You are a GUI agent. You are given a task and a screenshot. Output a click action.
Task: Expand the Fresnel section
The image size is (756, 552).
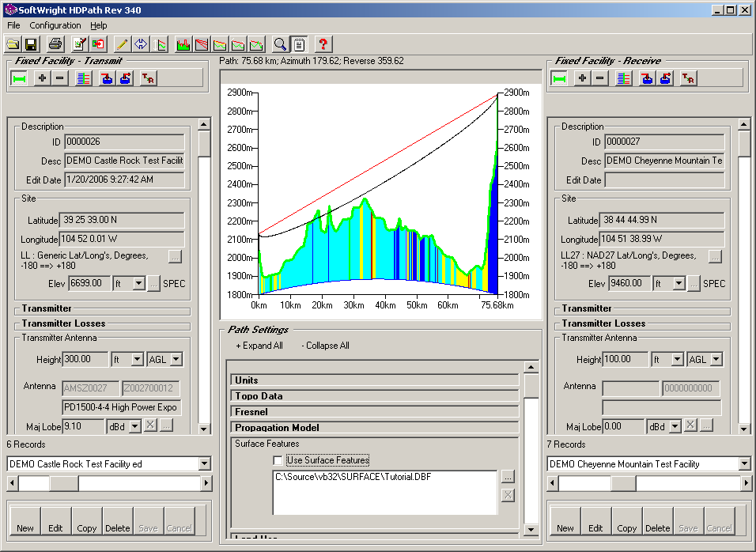coord(375,412)
